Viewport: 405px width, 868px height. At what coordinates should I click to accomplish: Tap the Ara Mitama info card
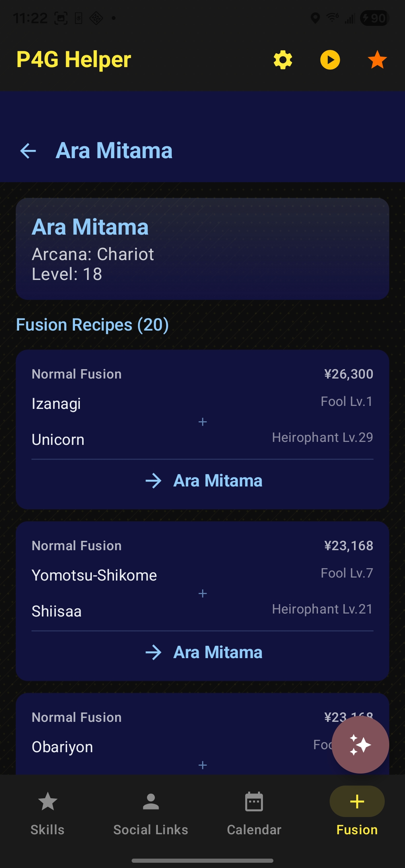202,249
